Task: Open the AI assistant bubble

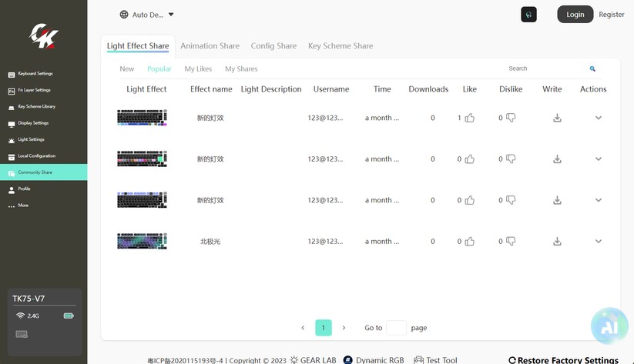Action: 609,326
